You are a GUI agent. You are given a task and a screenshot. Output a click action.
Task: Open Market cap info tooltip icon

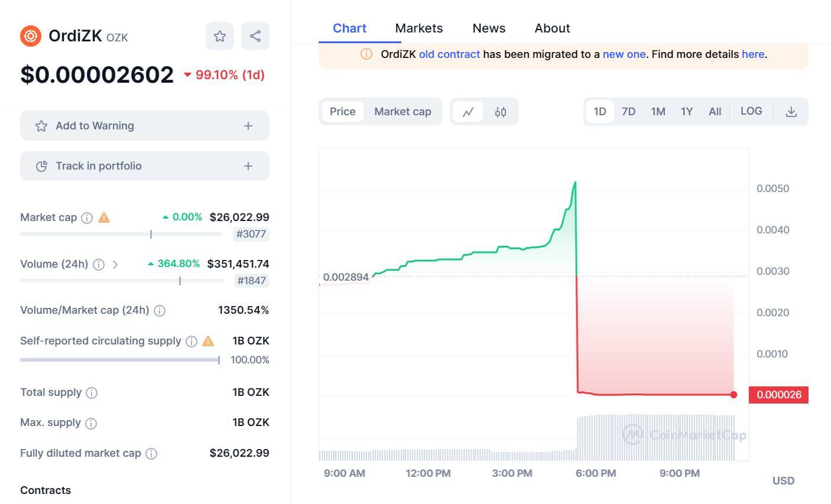pos(87,218)
